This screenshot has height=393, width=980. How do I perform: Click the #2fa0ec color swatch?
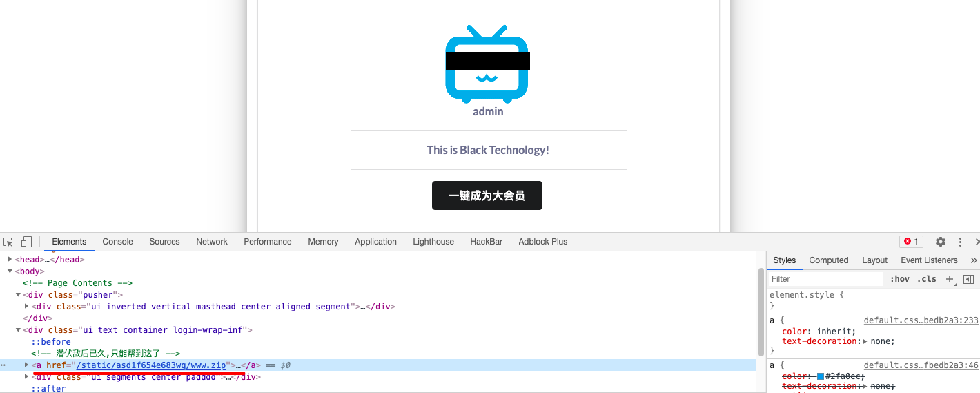[x=821, y=376]
